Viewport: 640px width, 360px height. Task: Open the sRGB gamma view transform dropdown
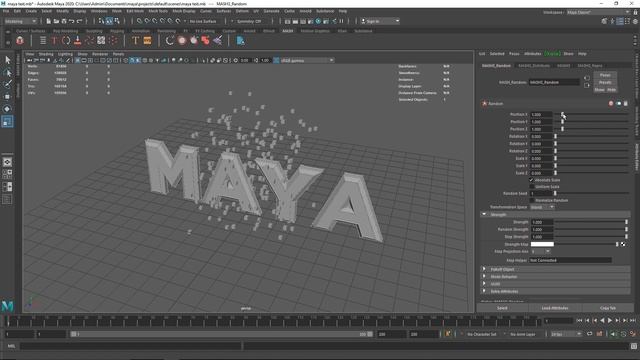click(x=307, y=60)
